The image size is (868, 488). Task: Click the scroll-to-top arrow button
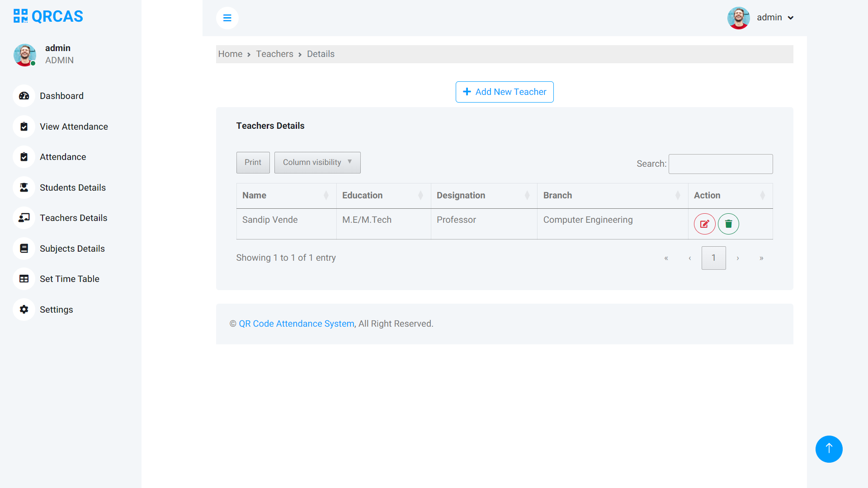829,449
